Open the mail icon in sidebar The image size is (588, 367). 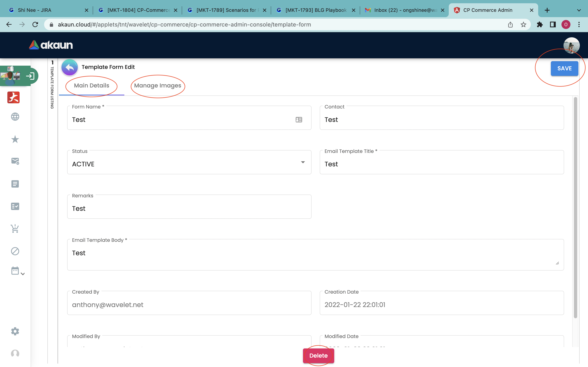pyautogui.click(x=15, y=161)
